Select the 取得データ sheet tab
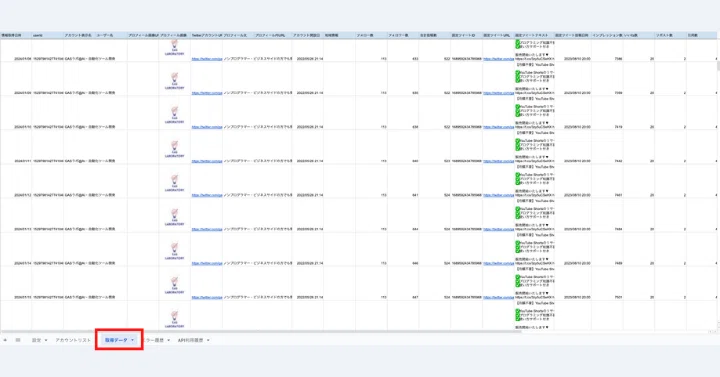 [x=116, y=340]
